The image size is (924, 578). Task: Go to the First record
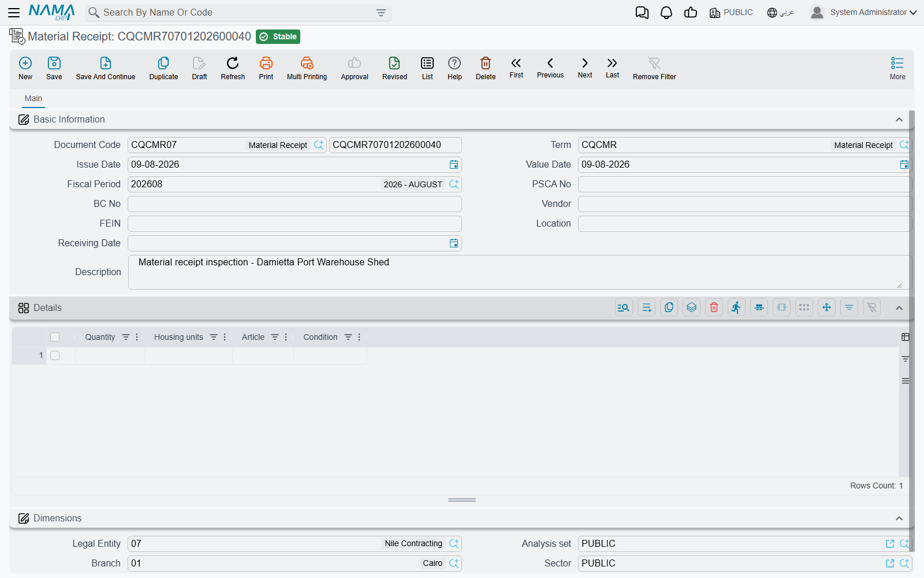click(x=516, y=68)
